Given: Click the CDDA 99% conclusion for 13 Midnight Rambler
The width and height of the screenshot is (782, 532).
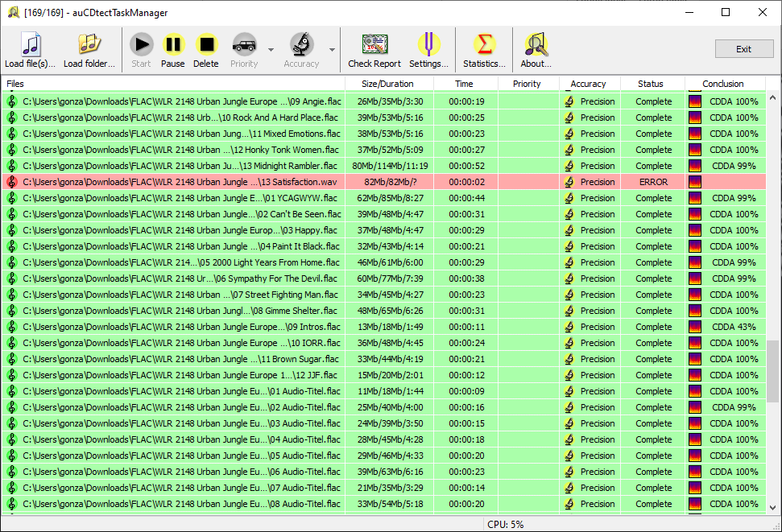Looking at the screenshot, I should (734, 166).
